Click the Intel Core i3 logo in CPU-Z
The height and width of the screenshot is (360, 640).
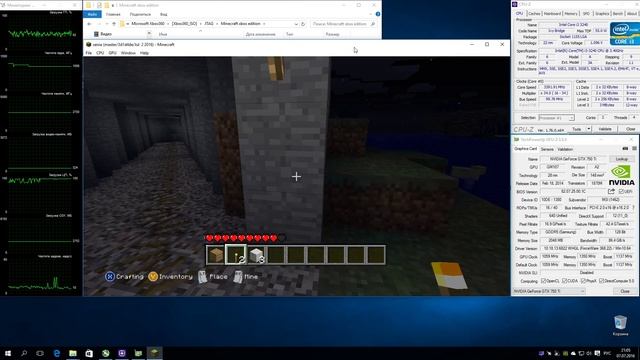click(x=624, y=33)
